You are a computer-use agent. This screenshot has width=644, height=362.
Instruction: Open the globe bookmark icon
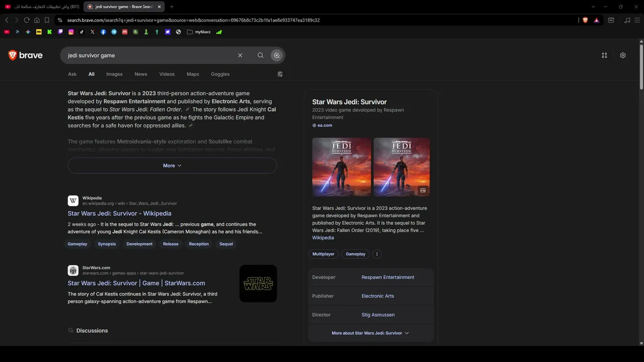coord(178,32)
